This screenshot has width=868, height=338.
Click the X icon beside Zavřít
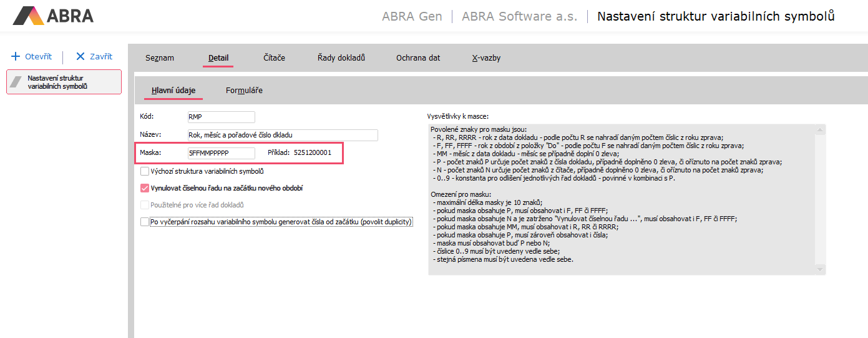[x=80, y=57]
